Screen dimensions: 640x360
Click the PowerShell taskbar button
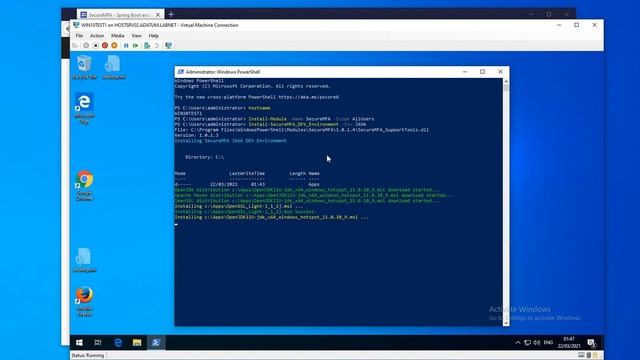[x=156, y=342]
